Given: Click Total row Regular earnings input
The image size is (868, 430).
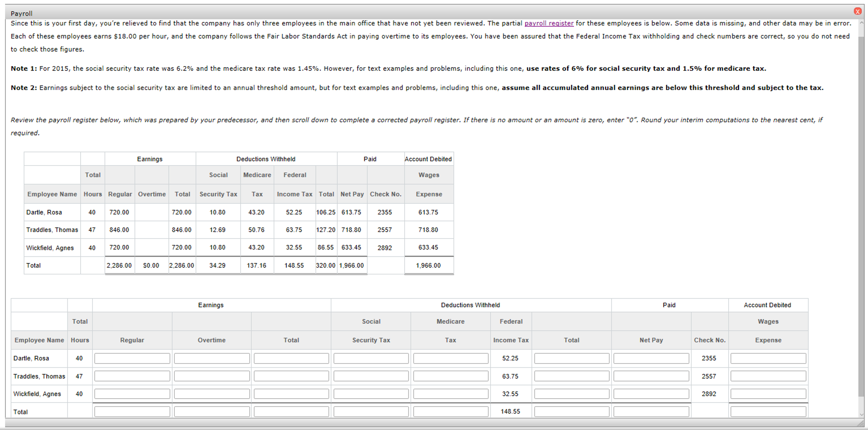Looking at the screenshot, I should tap(132, 412).
